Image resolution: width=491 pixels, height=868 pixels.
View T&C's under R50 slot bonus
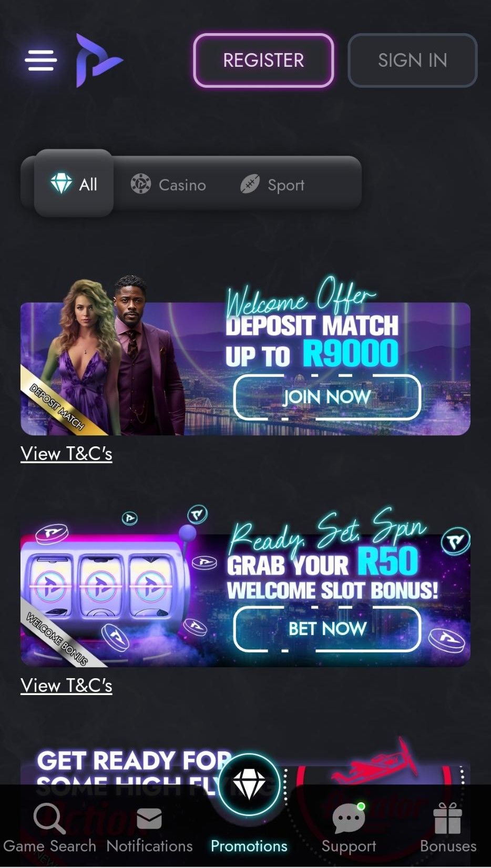pos(66,686)
